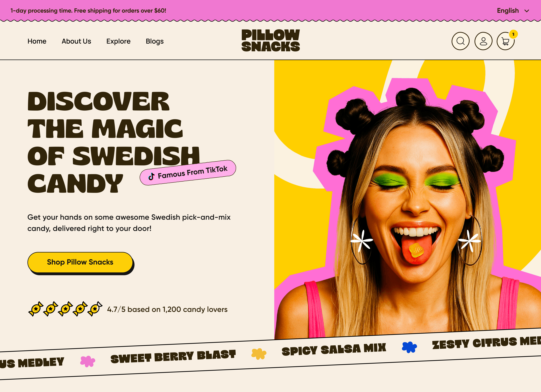Click the fifth candy rating icon
This screenshot has width=541, height=392.
point(95,309)
